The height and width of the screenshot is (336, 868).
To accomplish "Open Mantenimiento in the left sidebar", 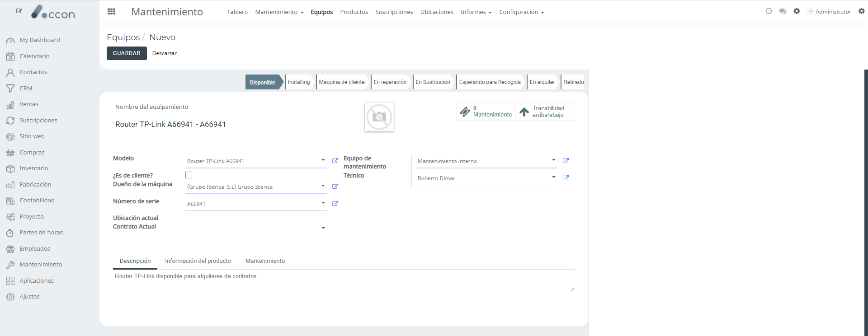I will coord(41,265).
